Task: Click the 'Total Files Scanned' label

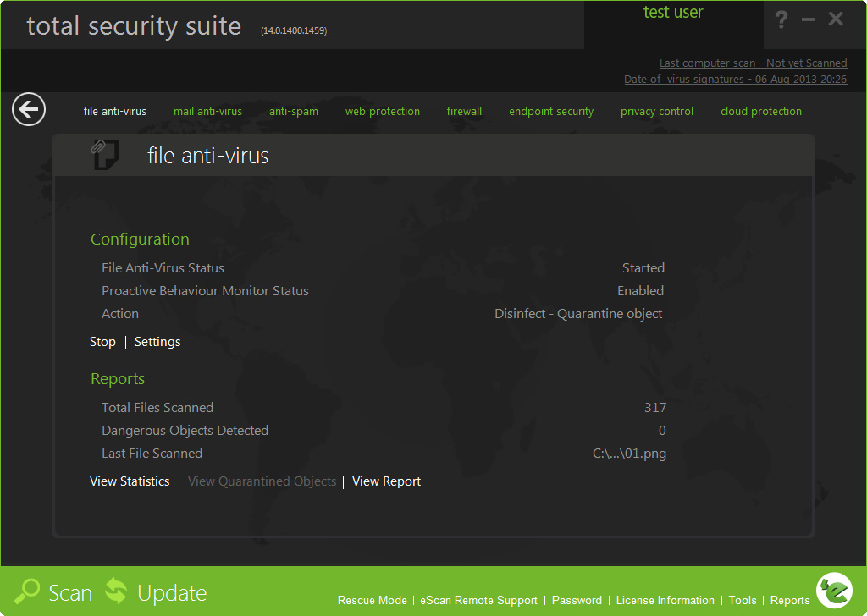Action: [x=157, y=408]
